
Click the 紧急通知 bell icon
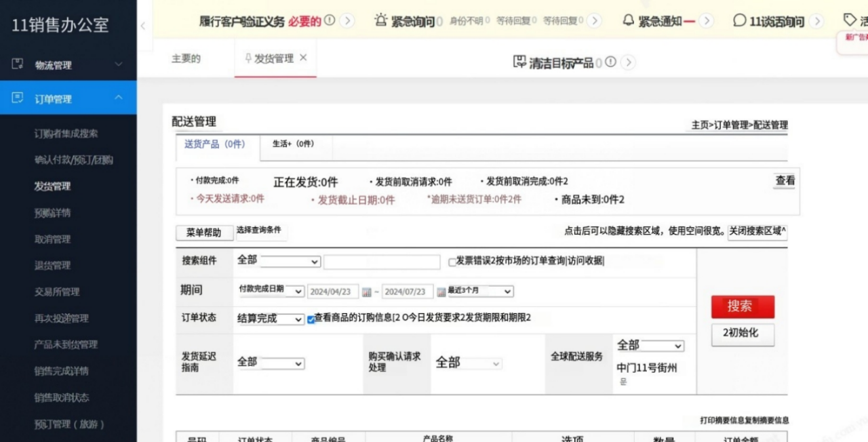coord(629,20)
